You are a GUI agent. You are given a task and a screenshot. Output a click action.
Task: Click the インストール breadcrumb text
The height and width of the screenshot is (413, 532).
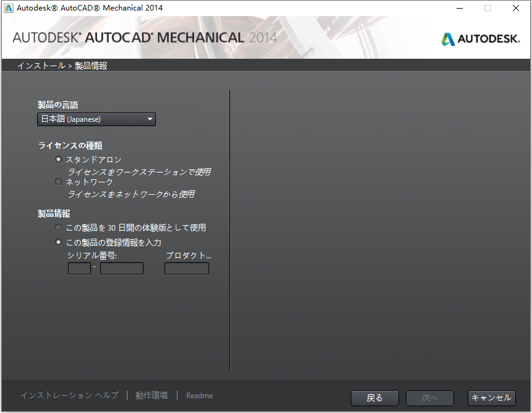[41, 66]
